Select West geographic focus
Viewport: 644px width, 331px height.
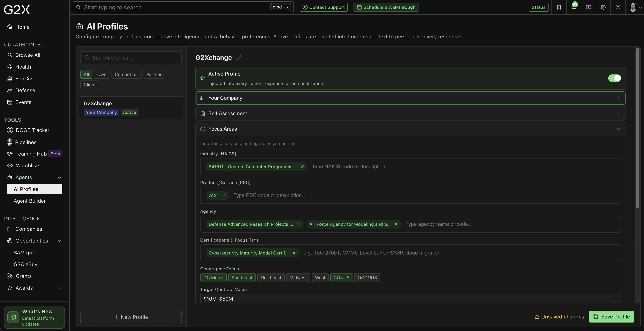click(x=320, y=278)
